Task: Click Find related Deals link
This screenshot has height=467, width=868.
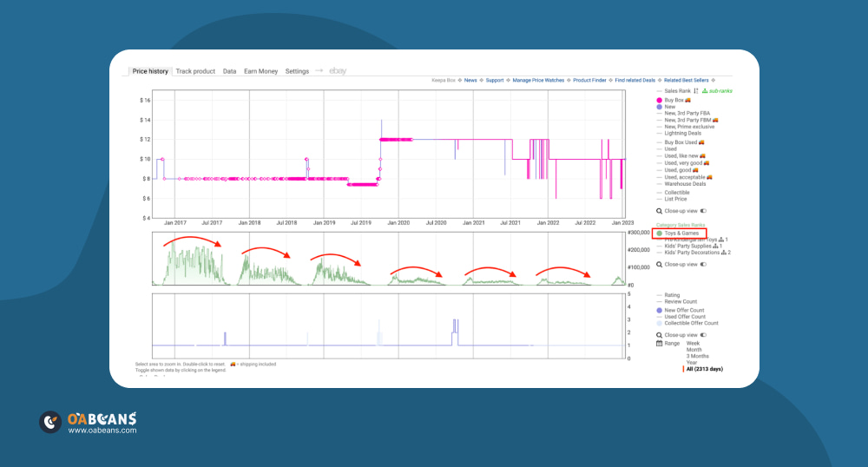Action: (x=635, y=80)
